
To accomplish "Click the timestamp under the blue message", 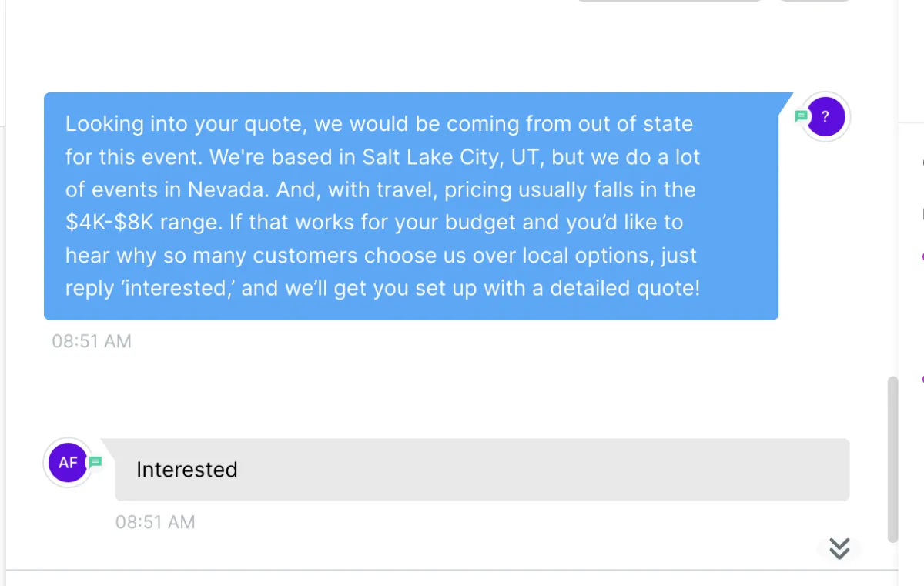I will click(92, 341).
